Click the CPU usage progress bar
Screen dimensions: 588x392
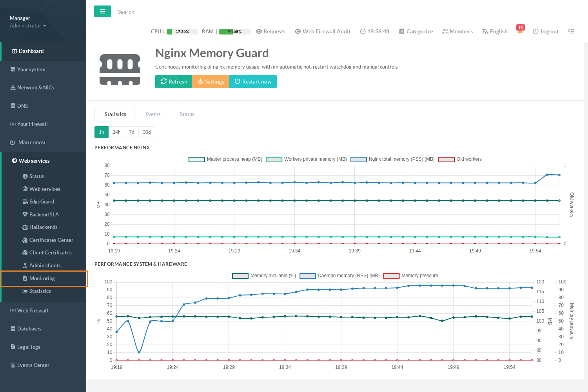coord(182,32)
